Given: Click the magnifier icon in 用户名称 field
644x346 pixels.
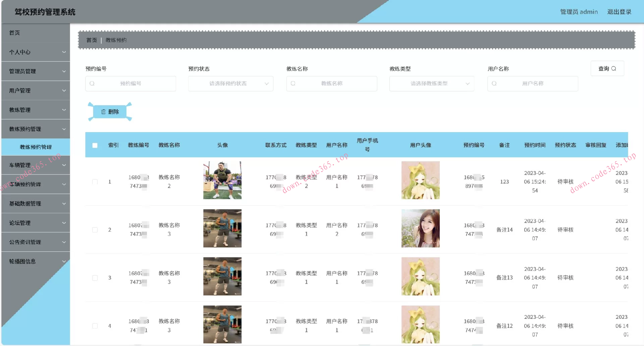Looking at the screenshot, I should point(494,83).
